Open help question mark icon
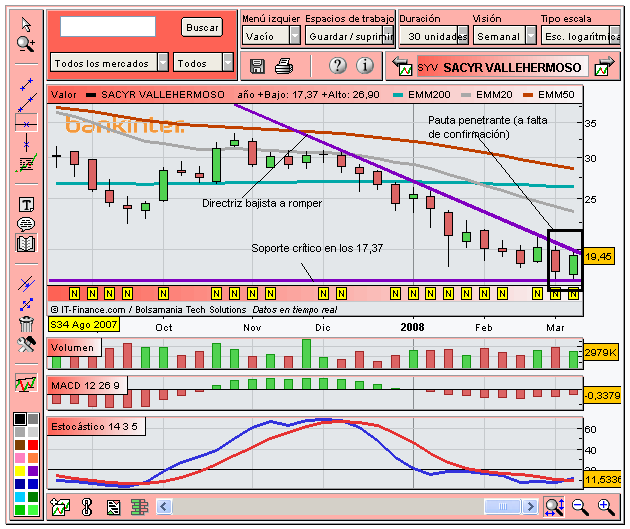The height and width of the screenshot is (529, 630). 338,65
